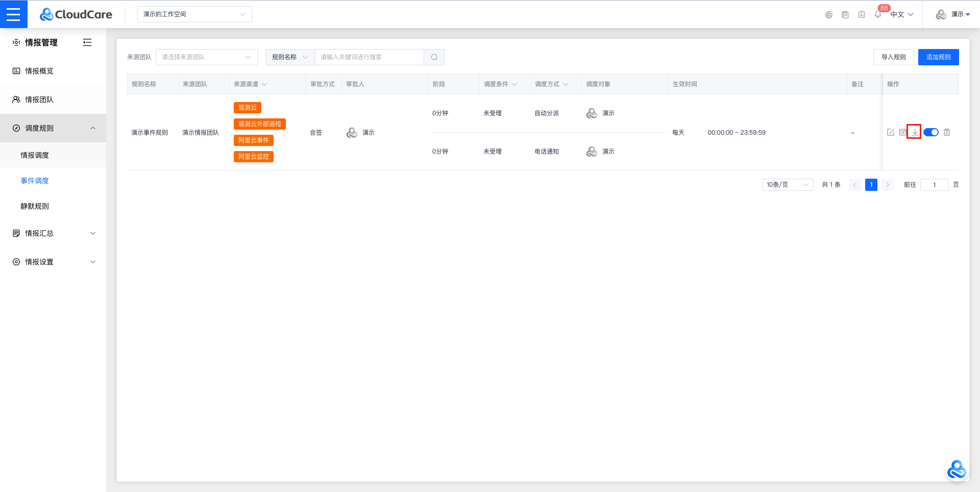Open 静默规则 in the sidebar
The height and width of the screenshot is (492, 980).
(x=35, y=206)
